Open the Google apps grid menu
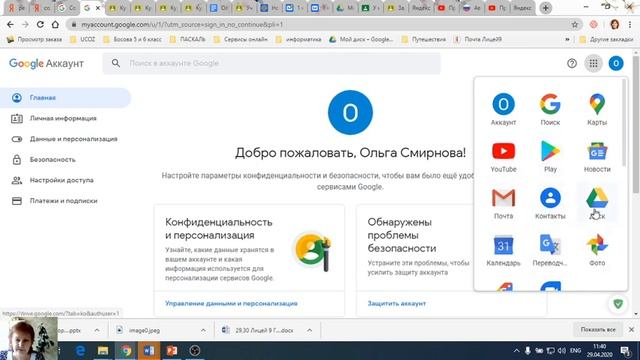640x360 pixels. coord(593,63)
